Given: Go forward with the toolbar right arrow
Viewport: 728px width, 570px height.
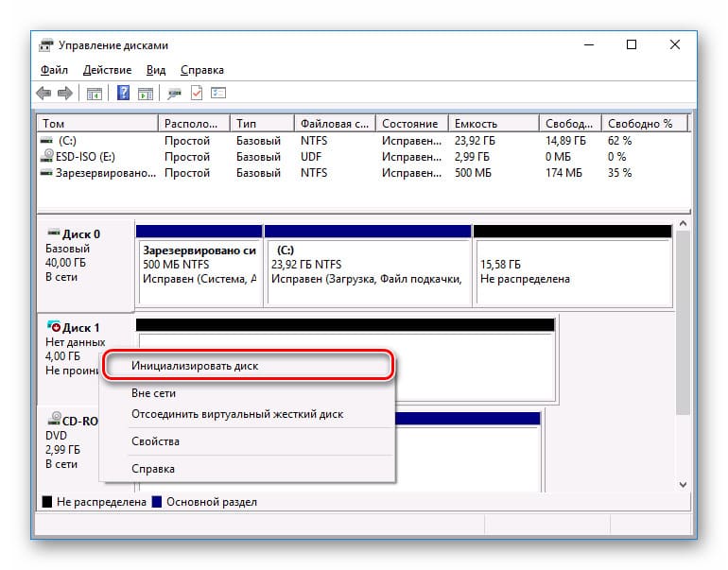Looking at the screenshot, I should [x=65, y=94].
